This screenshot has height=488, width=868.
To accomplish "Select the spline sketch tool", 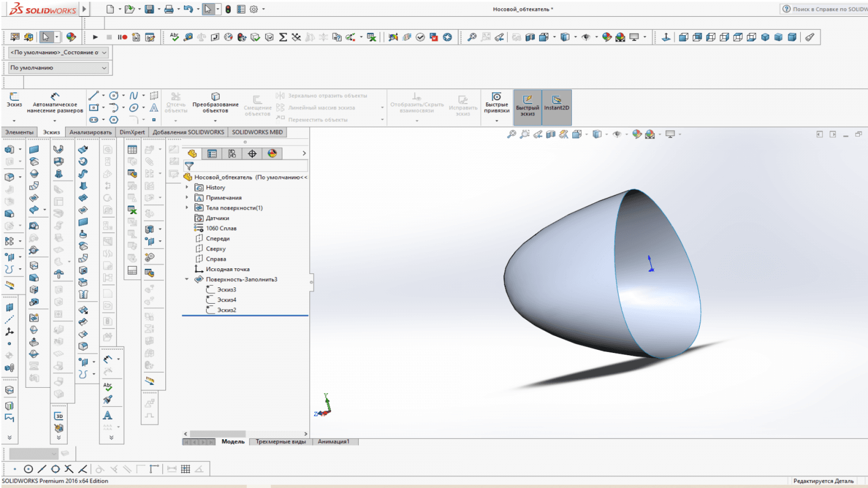I will point(134,96).
